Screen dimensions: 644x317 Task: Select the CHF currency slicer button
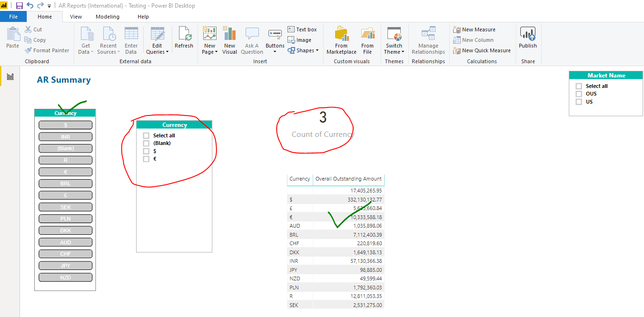click(x=66, y=254)
